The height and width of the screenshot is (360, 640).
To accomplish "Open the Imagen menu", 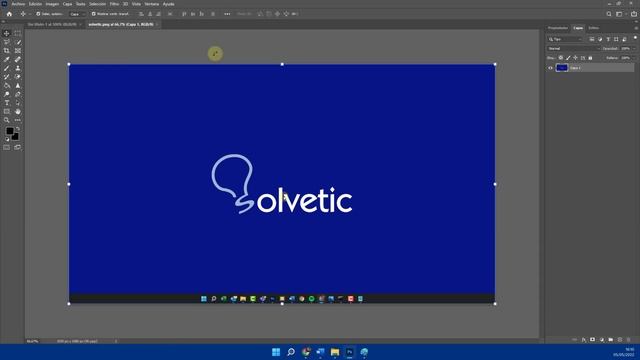I will [52, 4].
